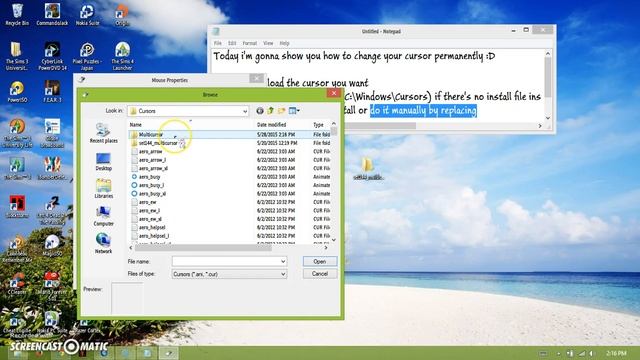Select the aero_ew cursor file

coord(147,202)
